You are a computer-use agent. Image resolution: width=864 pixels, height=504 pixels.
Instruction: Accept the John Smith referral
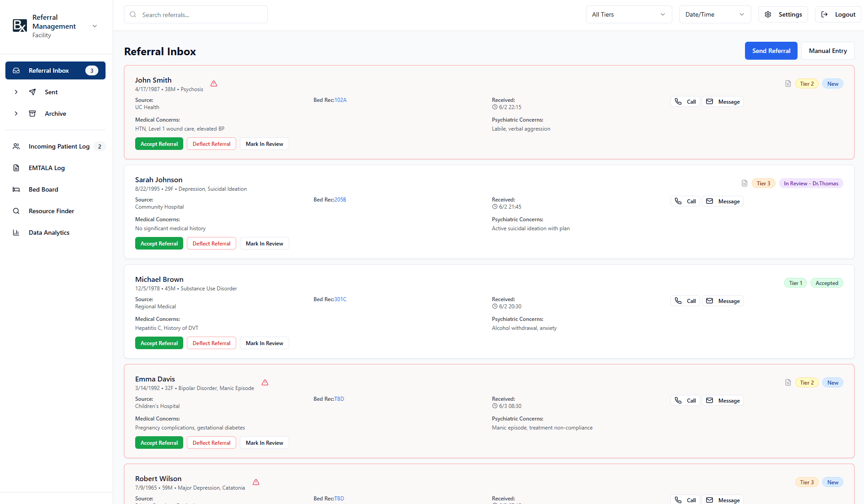click(159, 144)
